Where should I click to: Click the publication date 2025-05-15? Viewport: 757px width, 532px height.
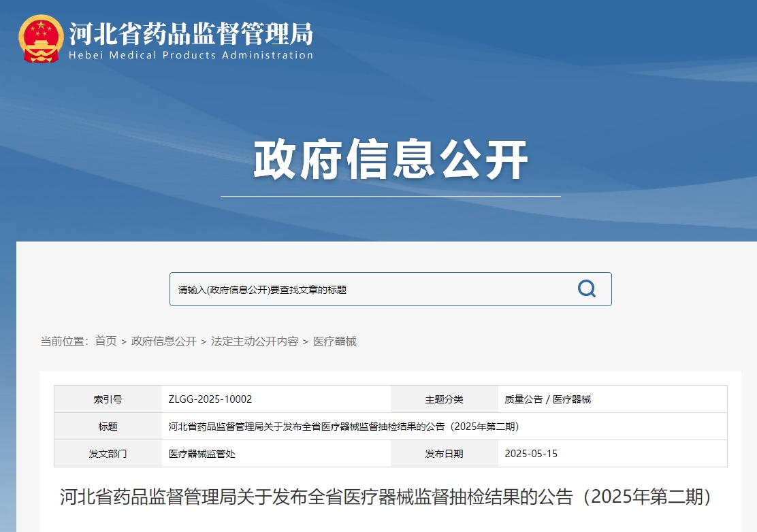pyautogui.click(x=530, y=454)
